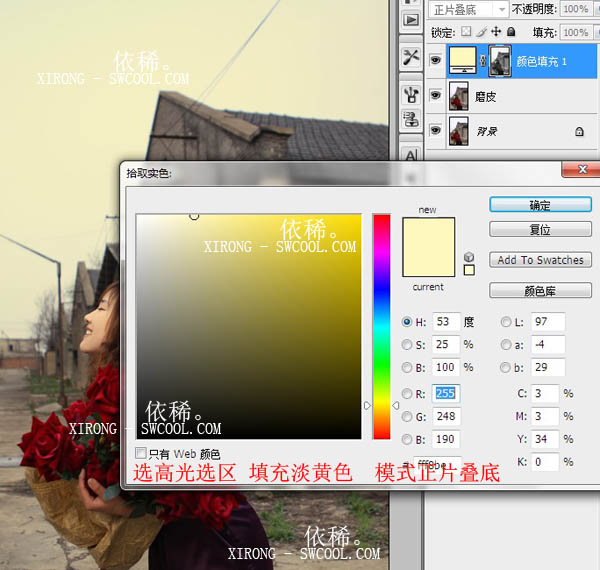The width and height of the screenshot is (600, 570).
Task: Click the 填充 fill percentage field
Action: click(x=574, y=31)
